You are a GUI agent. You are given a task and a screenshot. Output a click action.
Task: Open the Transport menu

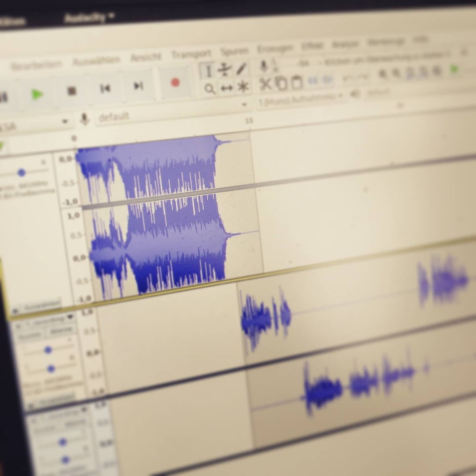click(191, 54)
